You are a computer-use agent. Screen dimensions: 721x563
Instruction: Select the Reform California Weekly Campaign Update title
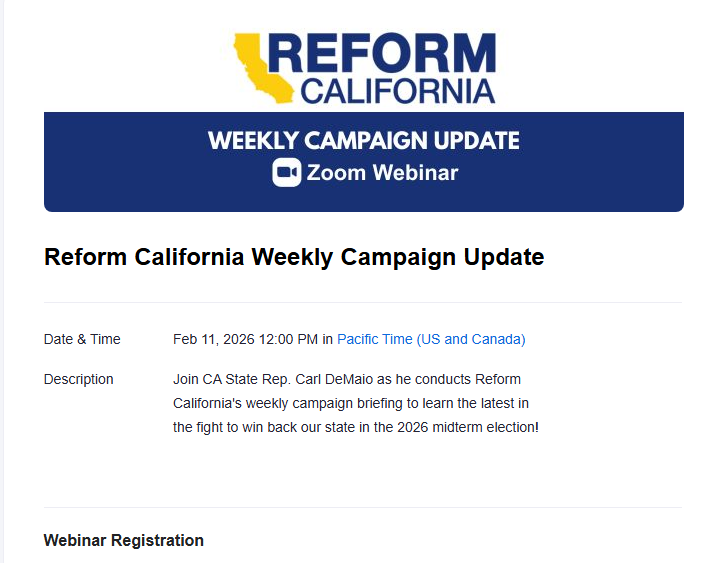[294, 257]
